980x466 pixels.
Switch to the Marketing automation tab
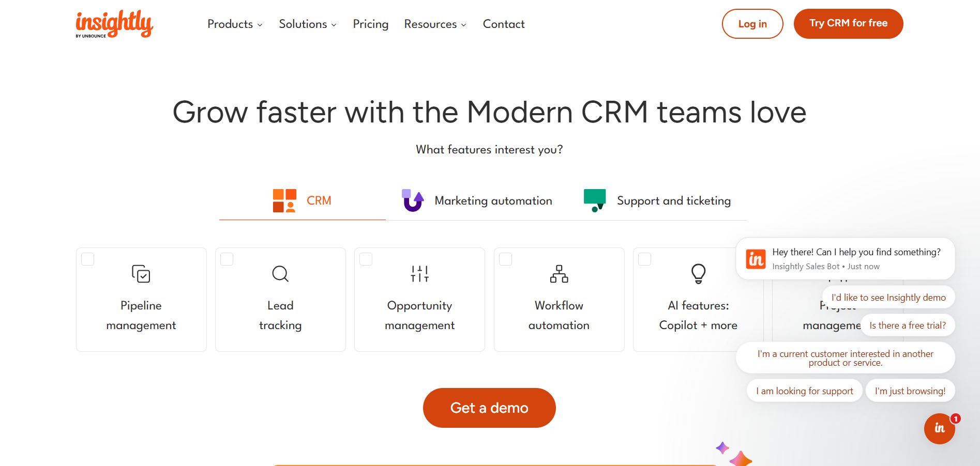pyautogui.click(x=477, y=200)
